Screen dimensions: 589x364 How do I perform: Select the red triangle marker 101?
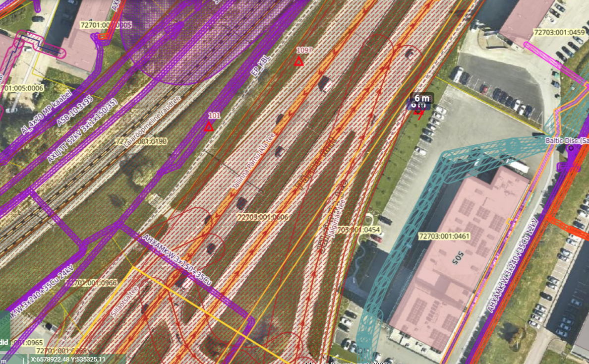click(209, 127)
